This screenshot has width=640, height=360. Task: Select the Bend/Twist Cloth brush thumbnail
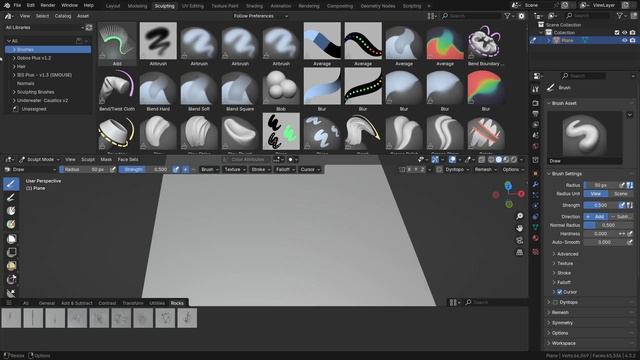point(117,87)
